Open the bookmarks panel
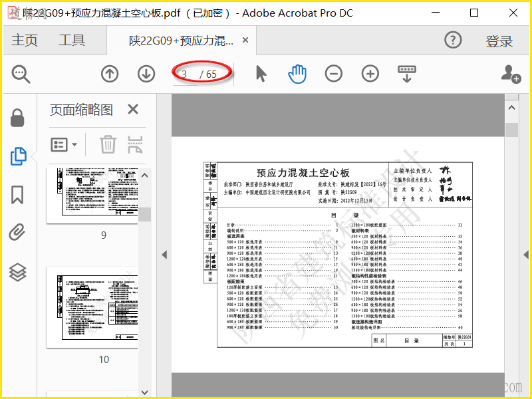The image size is (532, 399). (17, 194)
